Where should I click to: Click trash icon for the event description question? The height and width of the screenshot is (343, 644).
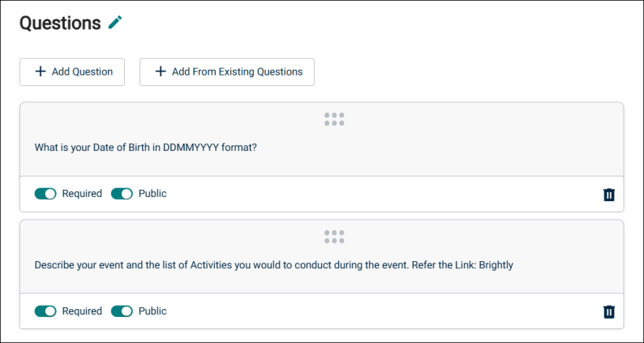(608, 311)
